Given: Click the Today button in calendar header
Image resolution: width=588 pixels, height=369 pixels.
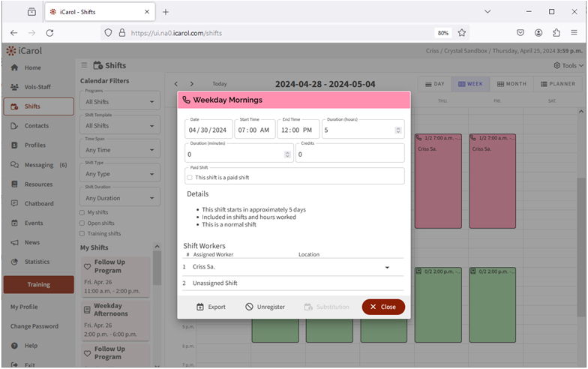Looking at the screenshot, I should pos(219,84).
